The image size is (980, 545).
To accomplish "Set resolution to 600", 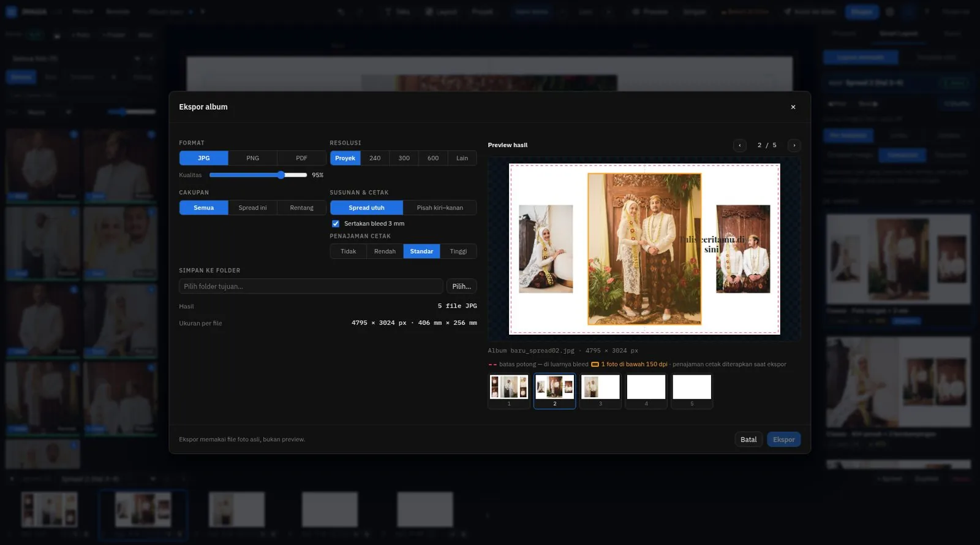I will (x=433, y=158).
